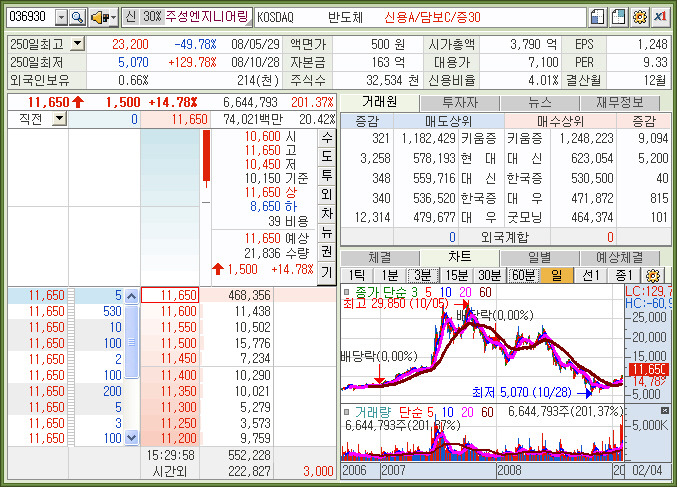Click the stock code input field 036930
The width and height of the screenshot is (677, 487).
pos(30,17)
